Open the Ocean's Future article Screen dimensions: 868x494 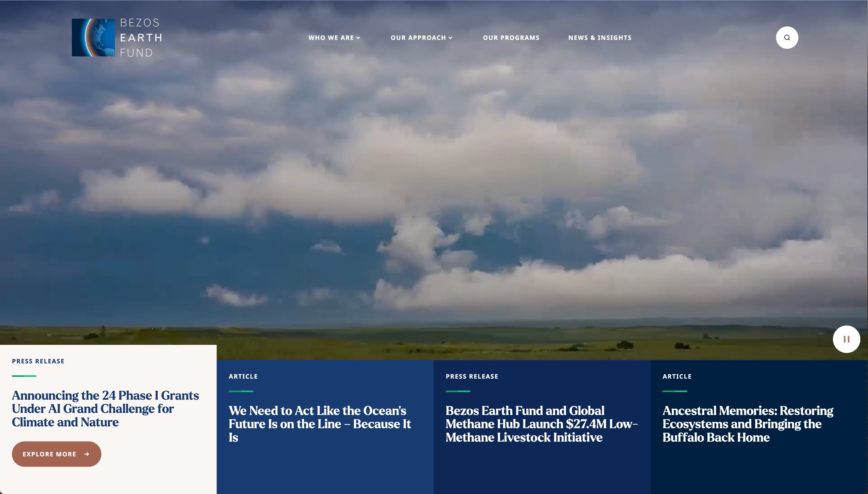(x=319, y=424)
